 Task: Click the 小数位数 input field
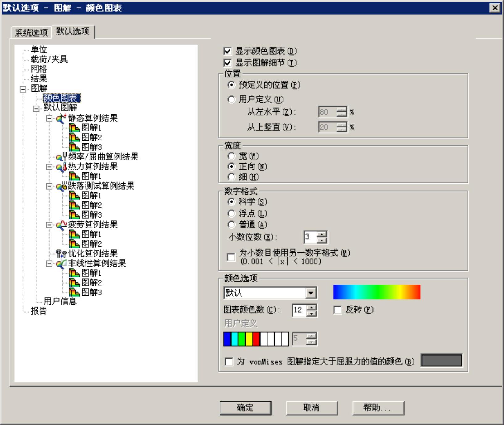[x=310, y=237]
